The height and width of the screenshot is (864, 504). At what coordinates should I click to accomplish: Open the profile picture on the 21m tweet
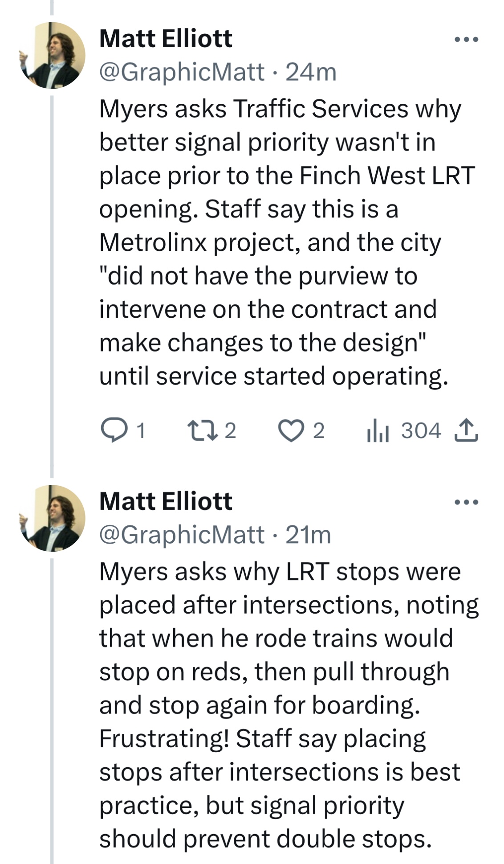tap(52, 518)
